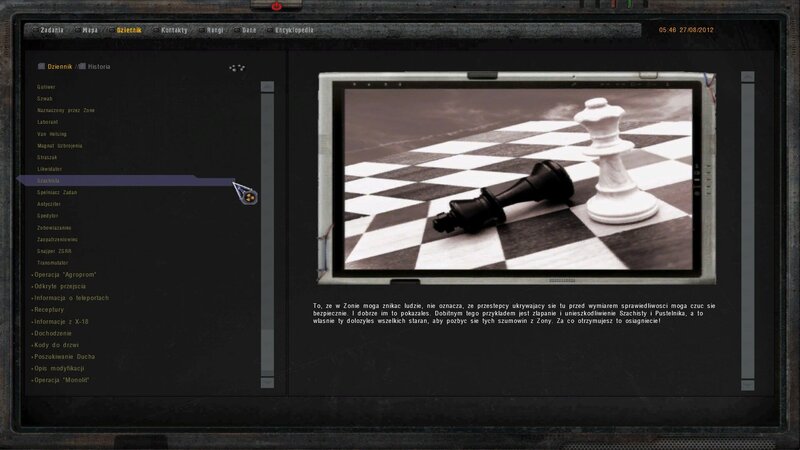Go to the Encyklopedia tab
Image resolution: width=800 pixels, height=450 pixels.
[295, 30]
